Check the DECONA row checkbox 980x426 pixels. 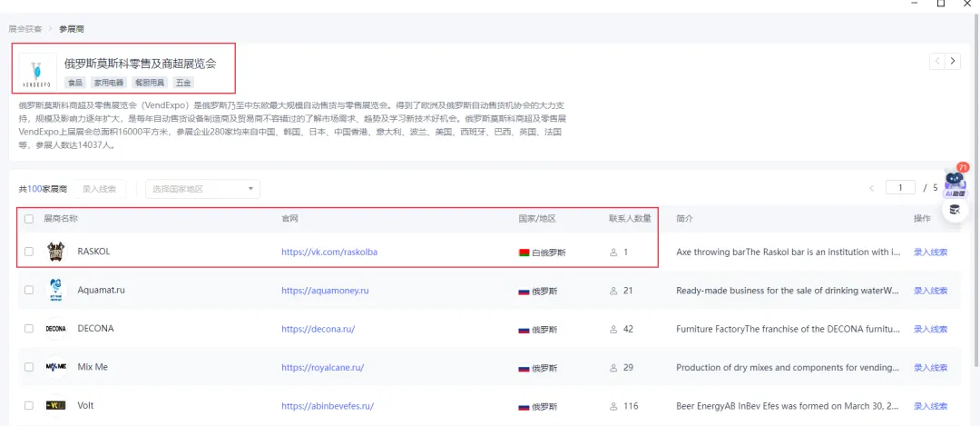[29, 329]
